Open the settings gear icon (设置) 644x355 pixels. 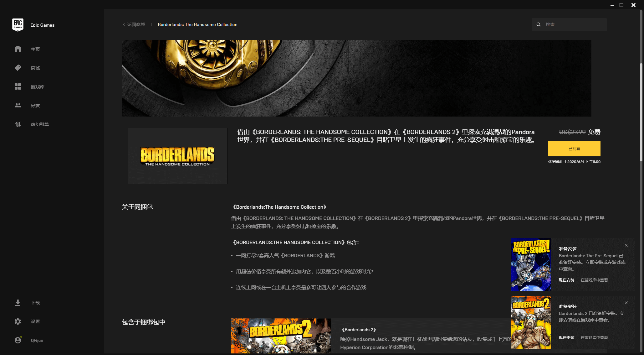click(x=18, y=321)
